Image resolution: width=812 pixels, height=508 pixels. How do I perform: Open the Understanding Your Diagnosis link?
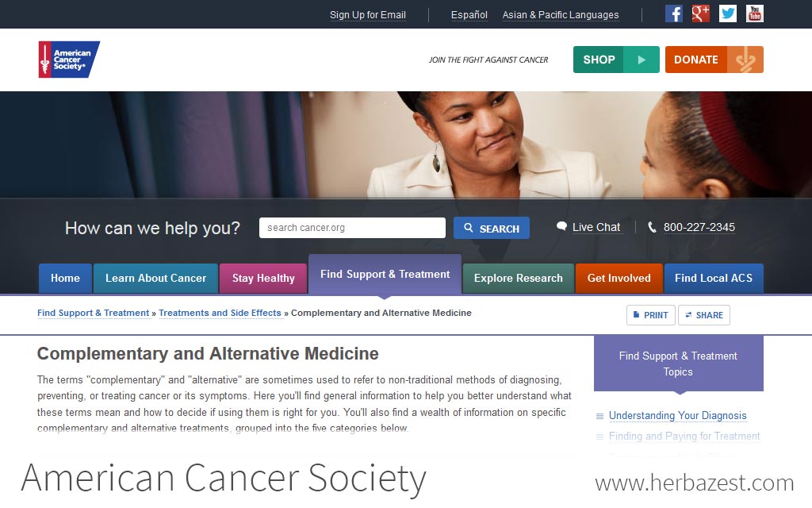677,416
